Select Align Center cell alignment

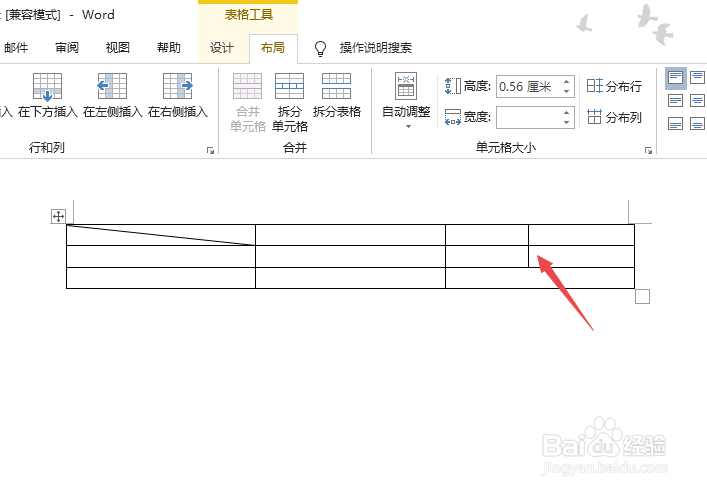coord(697,101)
